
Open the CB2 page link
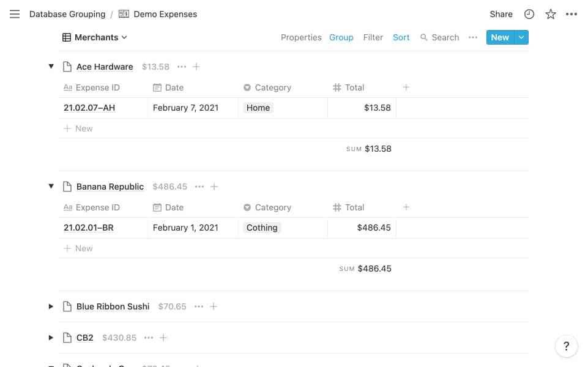(x=85, y=338)
